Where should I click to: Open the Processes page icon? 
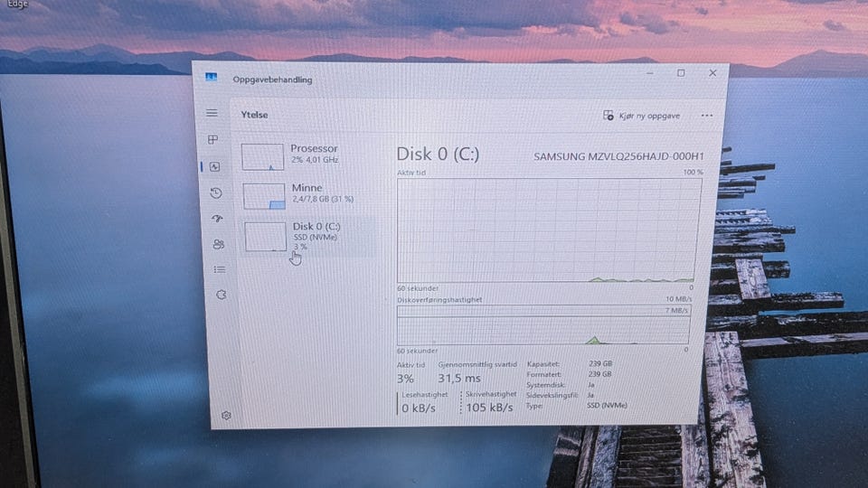[212, 139]
